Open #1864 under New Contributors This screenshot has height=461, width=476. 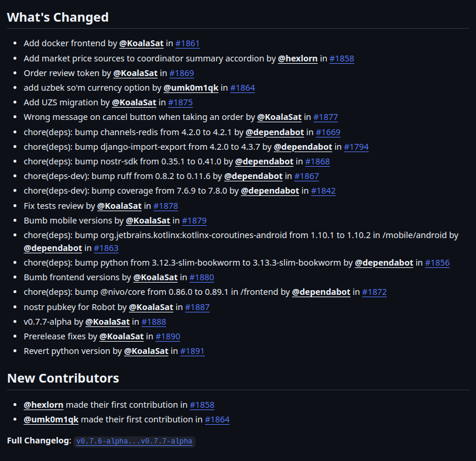tap(217, 419)
